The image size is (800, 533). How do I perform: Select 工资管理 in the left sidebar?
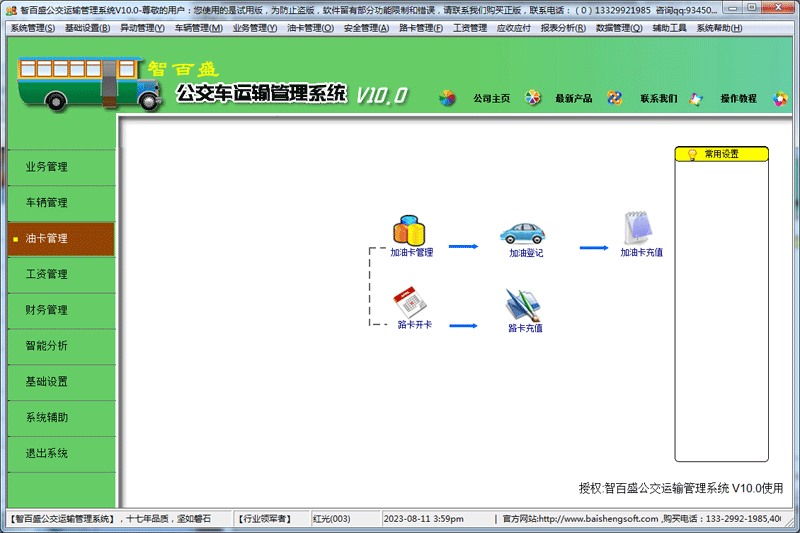click(x=61, y=274)
